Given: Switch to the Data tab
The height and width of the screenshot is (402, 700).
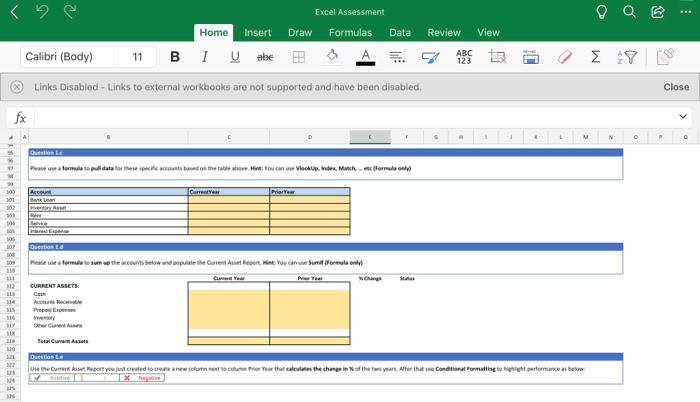Looking at the screenshot, I should click(x=400, y=33).
